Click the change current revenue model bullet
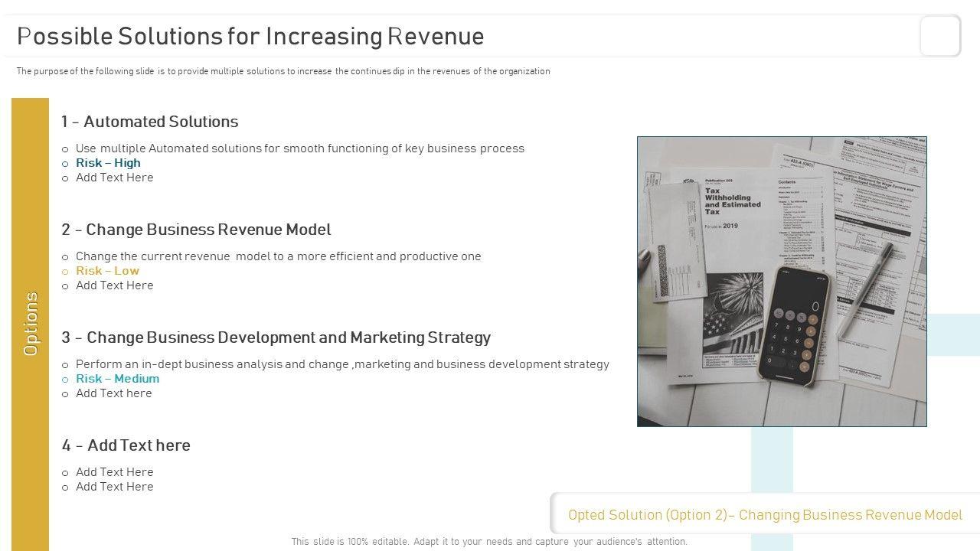The image size is (980, 551). pos(278,256)
